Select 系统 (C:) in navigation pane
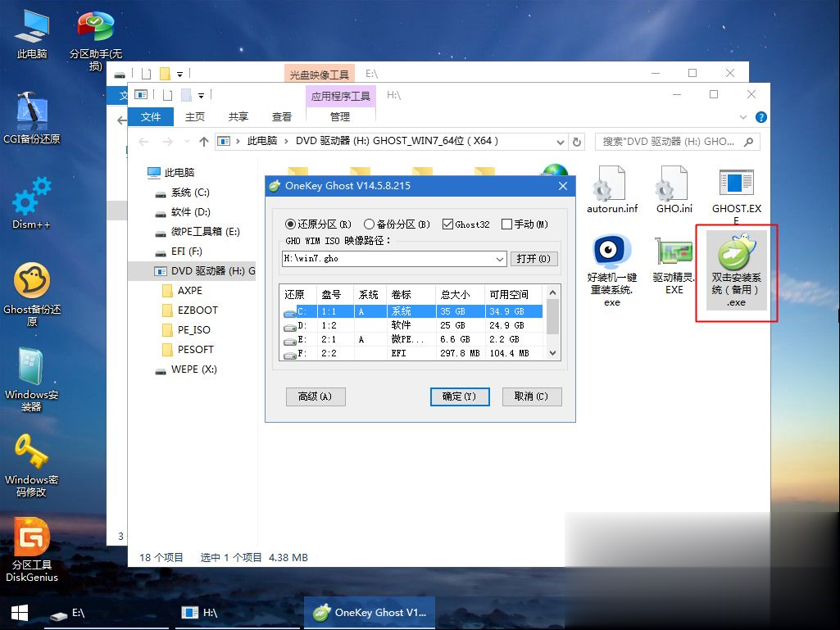 click(183, 193)
